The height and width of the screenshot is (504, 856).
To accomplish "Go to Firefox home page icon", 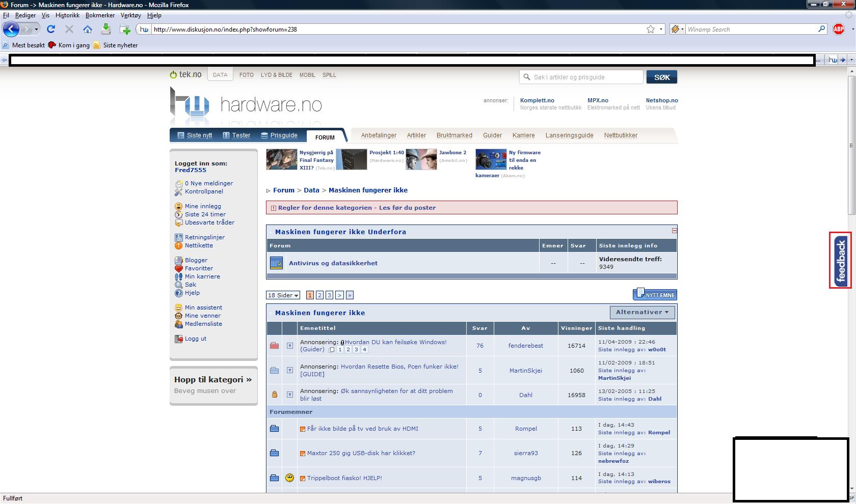I will click(88, 29).
